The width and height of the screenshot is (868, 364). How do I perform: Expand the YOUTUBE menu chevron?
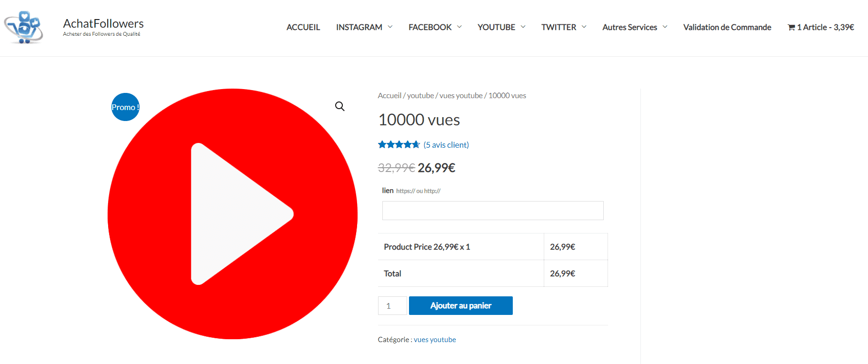[523, 27]
